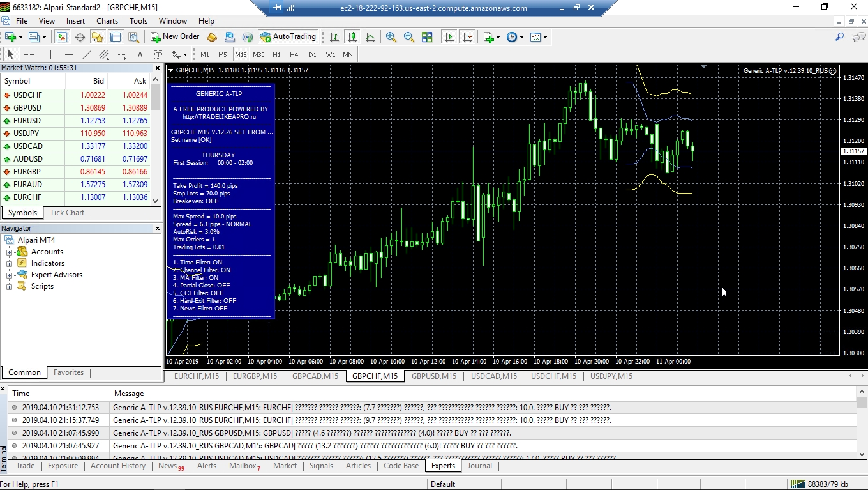
Task: Switch chart to line chart icon
Action: (370, 37)
